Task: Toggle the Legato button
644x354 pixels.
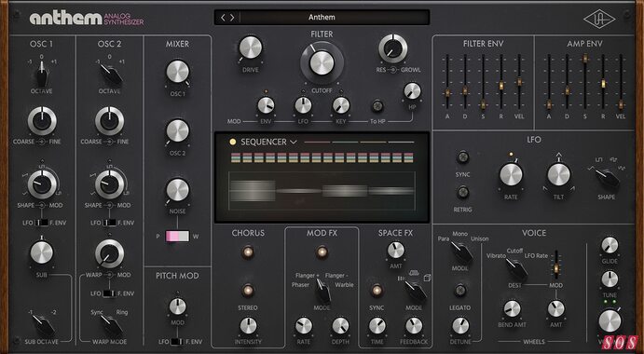Action: 460,291
